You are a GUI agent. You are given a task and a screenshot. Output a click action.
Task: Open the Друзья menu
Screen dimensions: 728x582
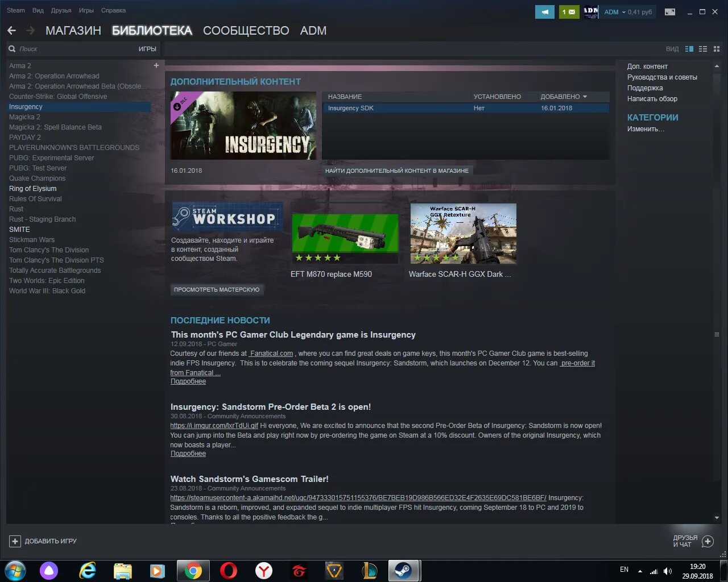[x=61, y=10]
